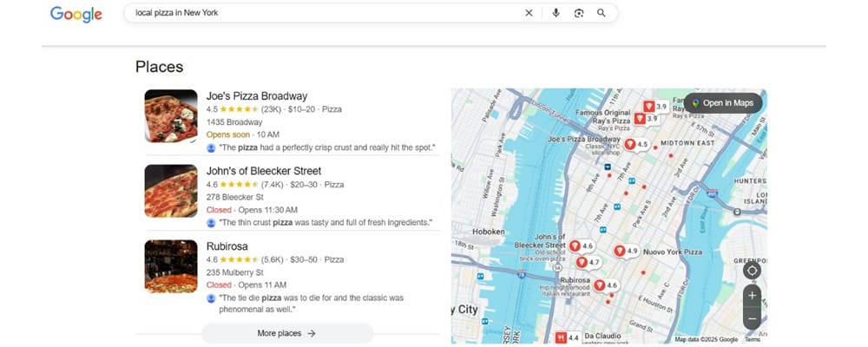Click the Da Claudio map label

(x=603, y=336)
